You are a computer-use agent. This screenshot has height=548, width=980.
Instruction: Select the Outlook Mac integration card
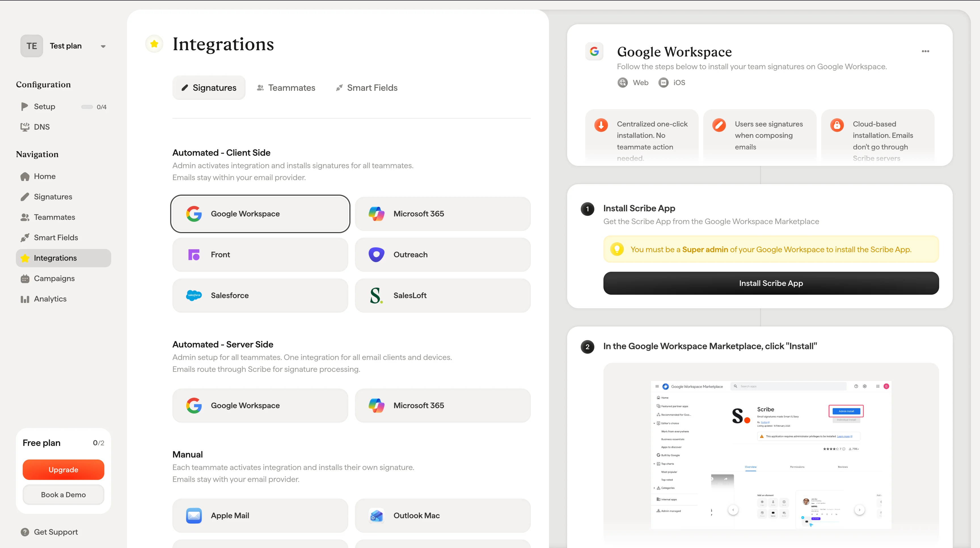pos(443,516)
